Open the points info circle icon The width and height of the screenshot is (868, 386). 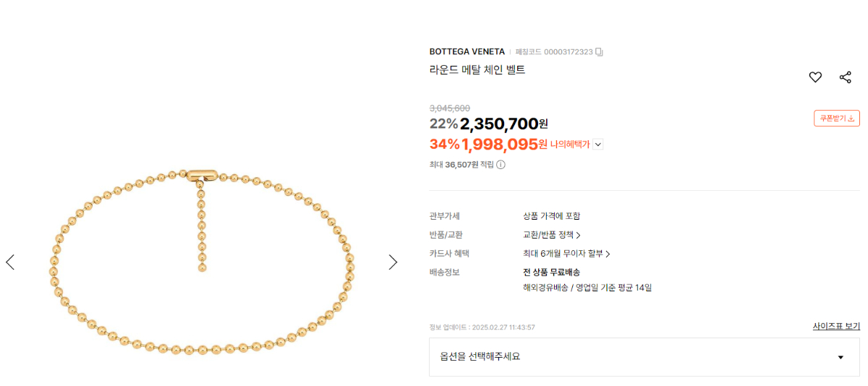(x=501, y=165)
